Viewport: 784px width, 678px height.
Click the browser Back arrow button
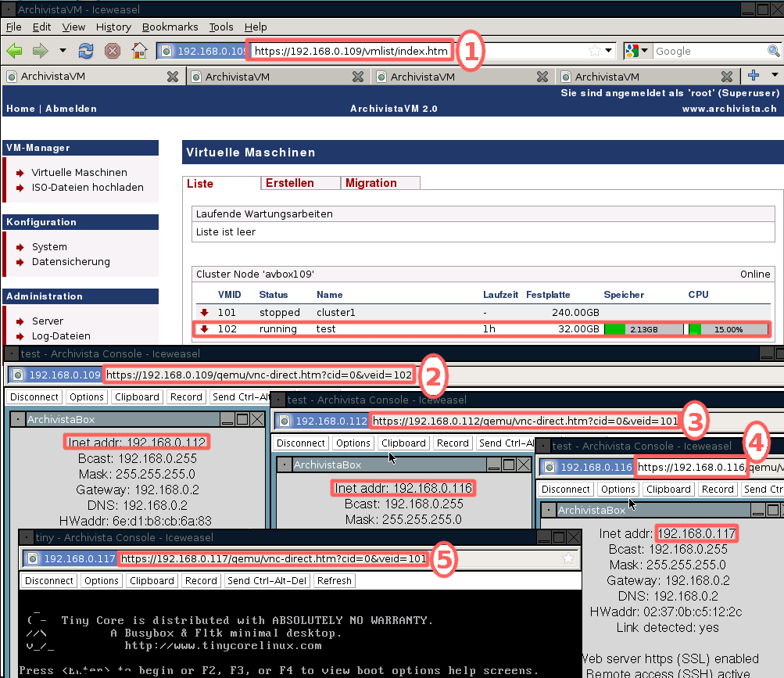tap(14, 51)
